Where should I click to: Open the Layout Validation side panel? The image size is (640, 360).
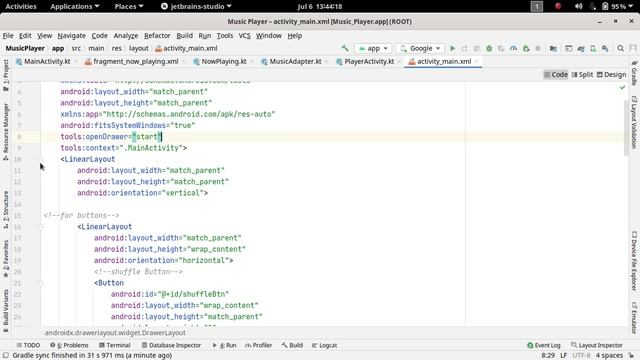pyautogui.click(x=634, y=122)
